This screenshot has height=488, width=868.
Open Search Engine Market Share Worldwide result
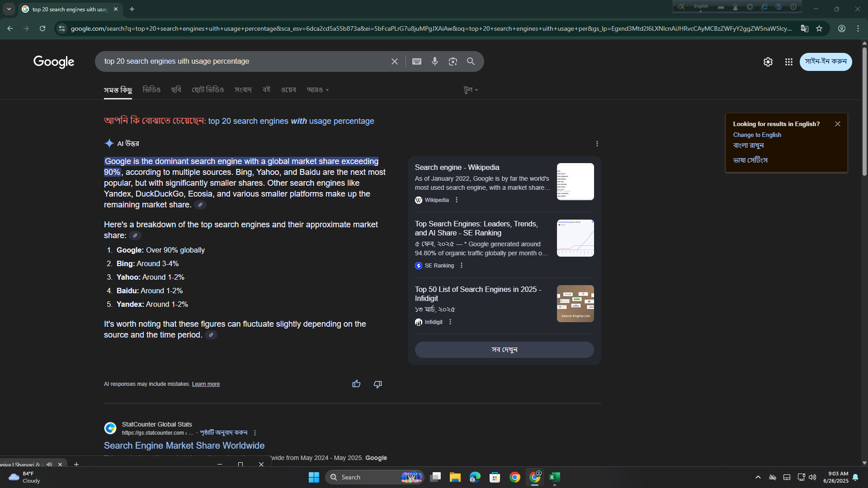(184, 446)
